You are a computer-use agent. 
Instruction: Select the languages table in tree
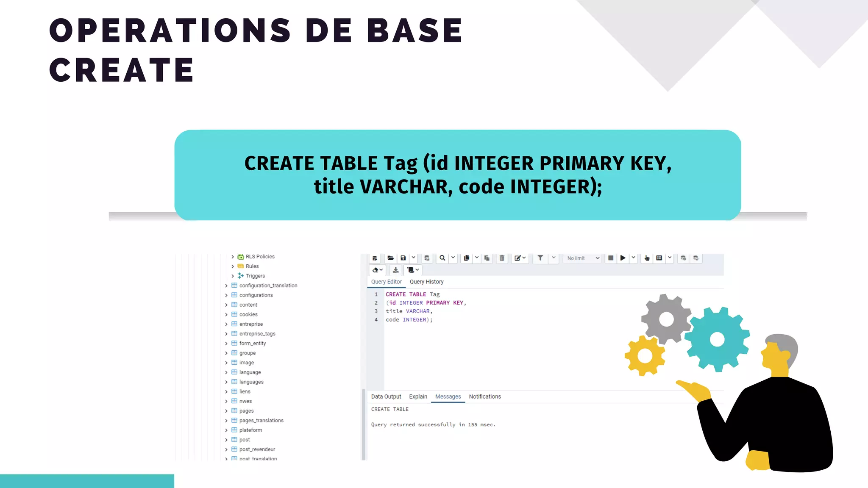tap(251, 382)
